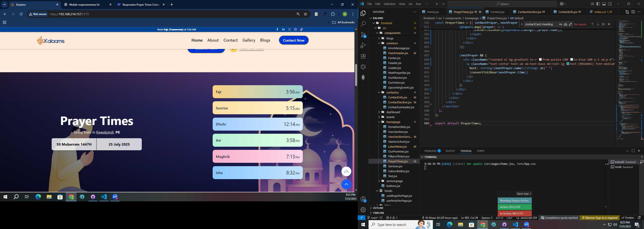The image size is (644, 229).
Task: Toggle Use Regular Expression in find widget
Action: tap(570, 24)
